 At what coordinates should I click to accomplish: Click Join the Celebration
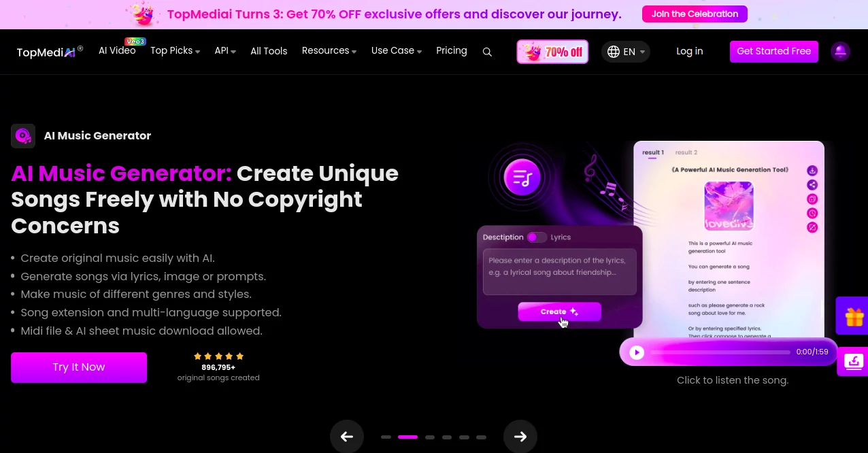click(695, 14)
